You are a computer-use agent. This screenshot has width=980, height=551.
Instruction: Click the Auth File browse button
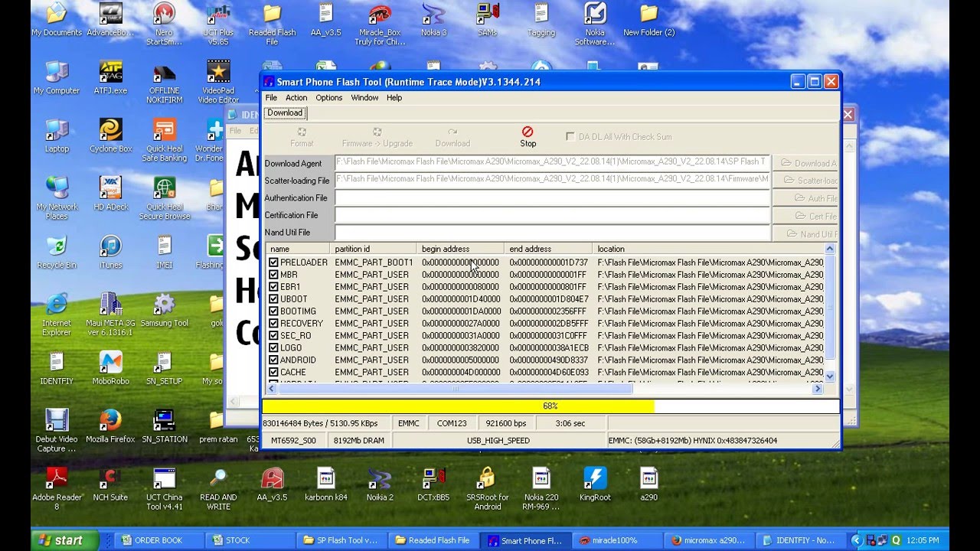[805, 198]
